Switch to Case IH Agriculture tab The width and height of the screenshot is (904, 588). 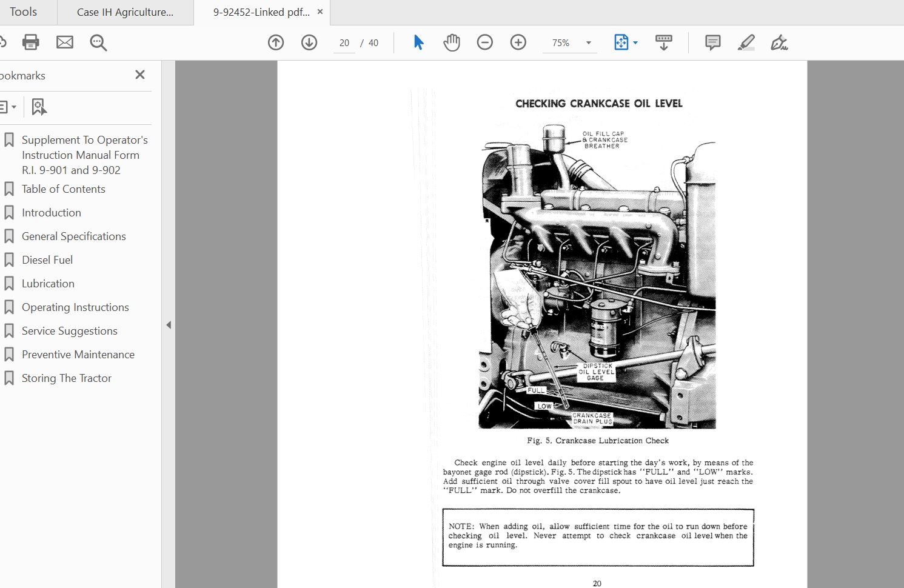pos(125,12)
